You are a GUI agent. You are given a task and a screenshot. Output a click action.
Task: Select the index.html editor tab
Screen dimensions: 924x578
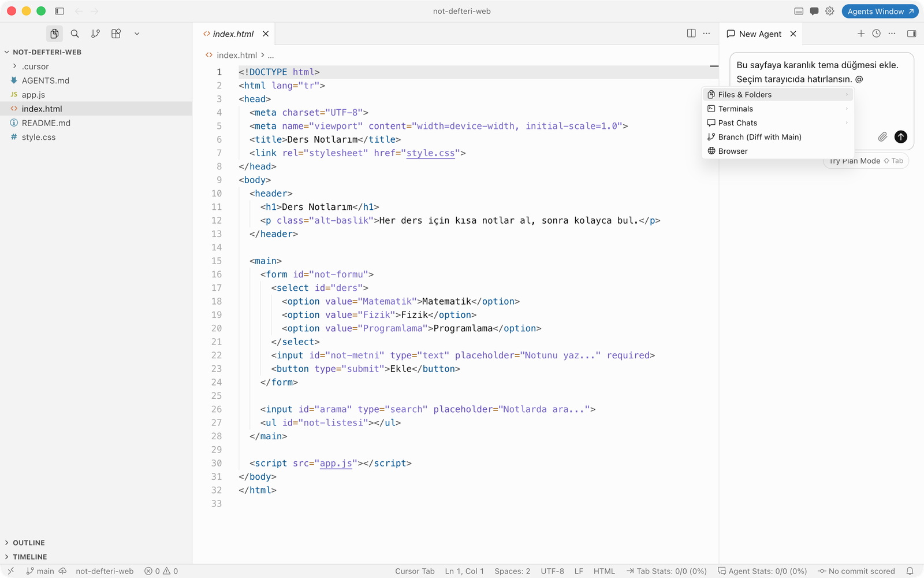234,34
